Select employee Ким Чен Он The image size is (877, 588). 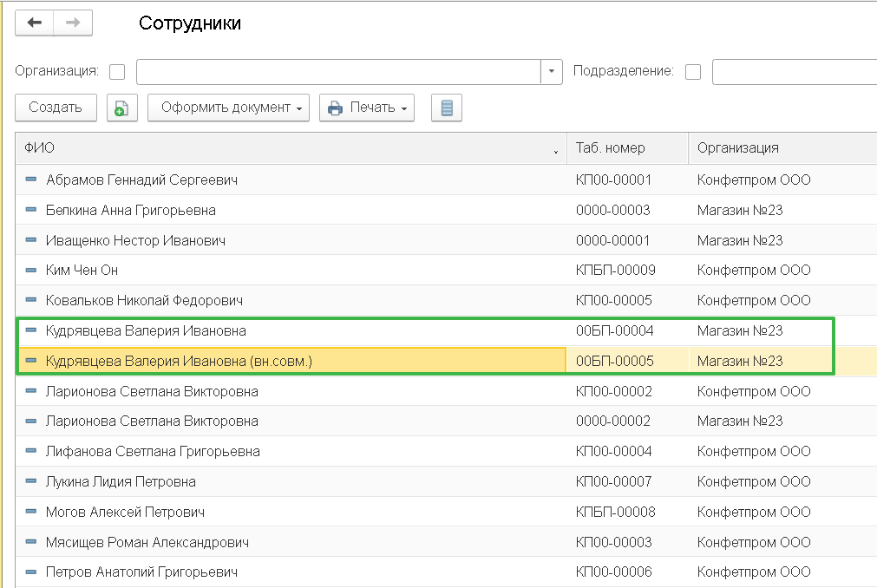click(x=82, y=270)
